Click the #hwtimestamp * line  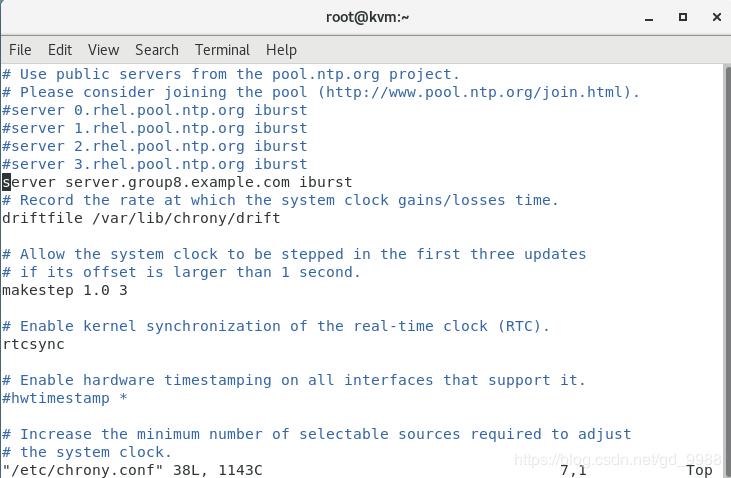[x=65, y=398]
